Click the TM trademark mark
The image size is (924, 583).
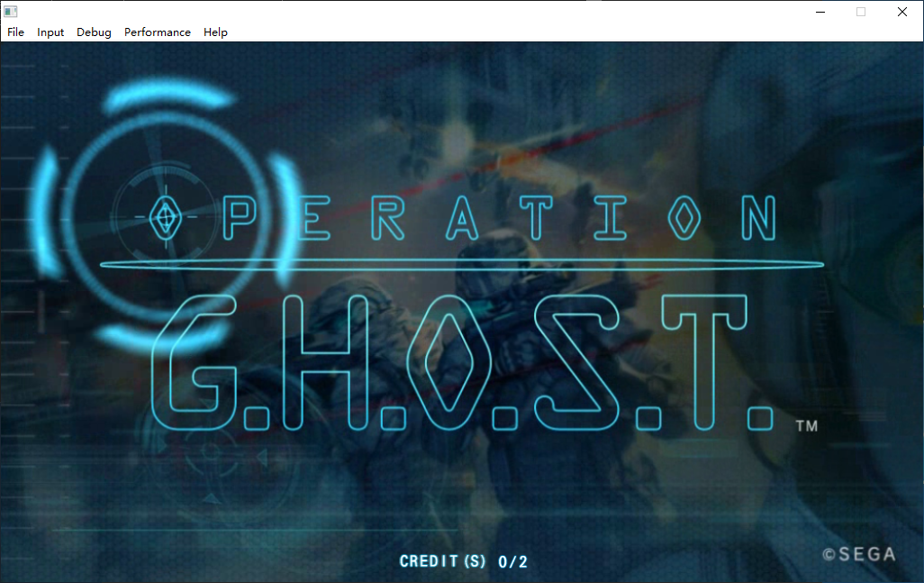pyautogui.click(x=807, y=425)
